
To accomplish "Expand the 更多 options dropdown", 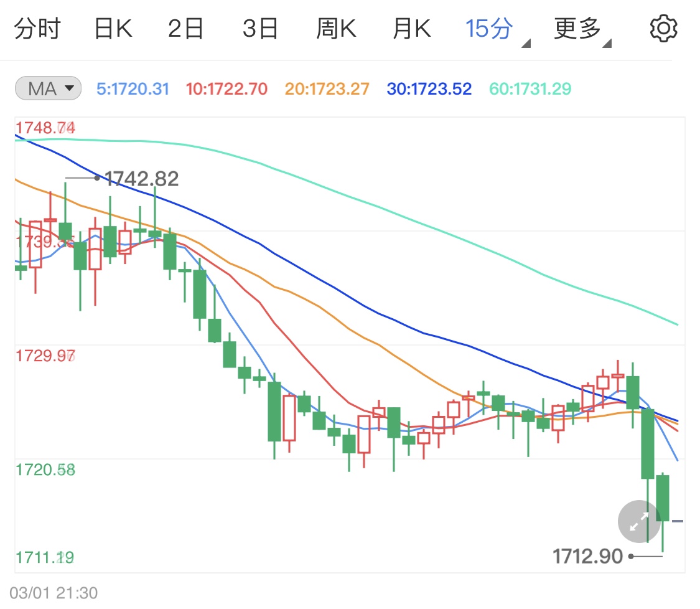I will point(582,31).
